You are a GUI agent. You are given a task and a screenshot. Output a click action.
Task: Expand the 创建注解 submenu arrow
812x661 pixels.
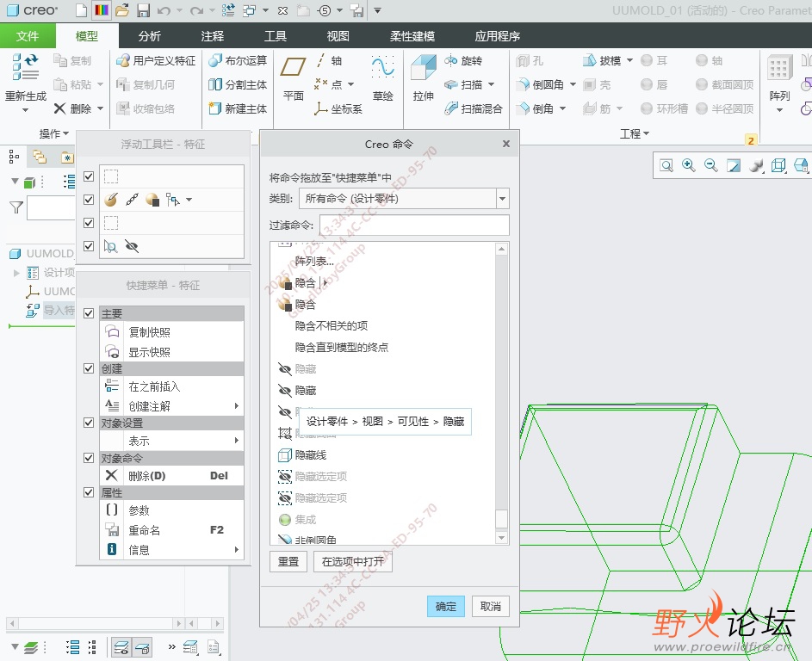[x=236, y=406]
